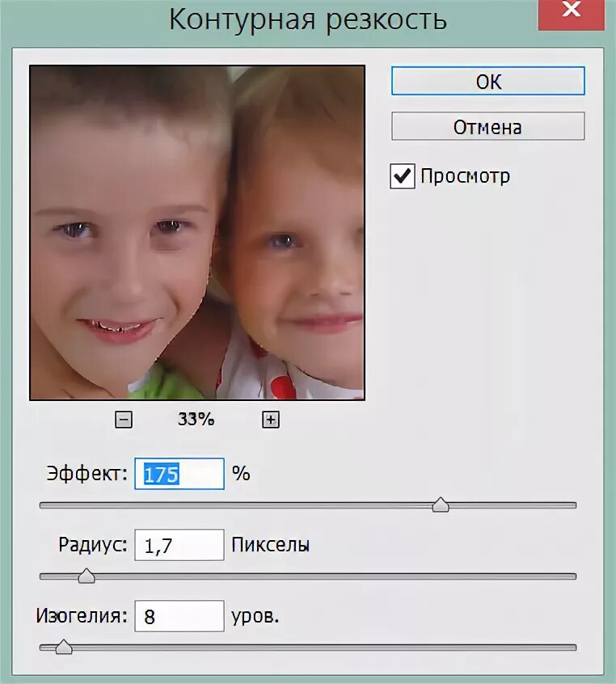Click the Отмена cancel button
This screenshot has height=684, width=616.
pyautogui.click(x=487, y=126)
